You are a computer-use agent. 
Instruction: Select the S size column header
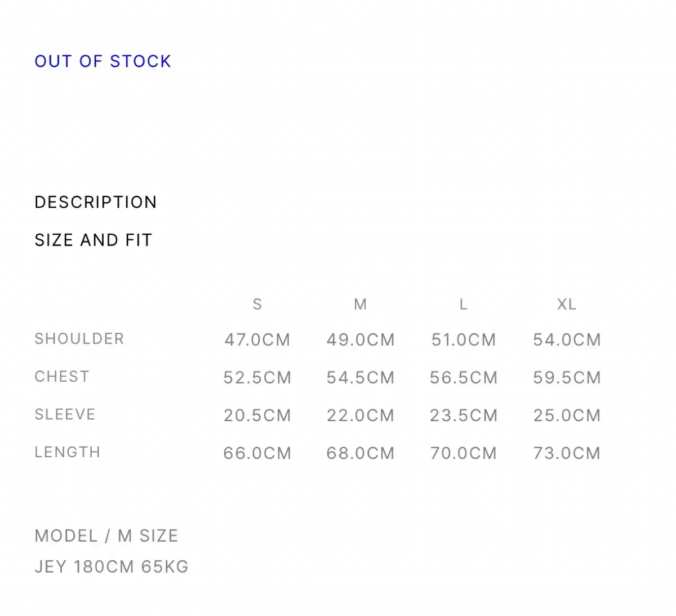point(257,304)
